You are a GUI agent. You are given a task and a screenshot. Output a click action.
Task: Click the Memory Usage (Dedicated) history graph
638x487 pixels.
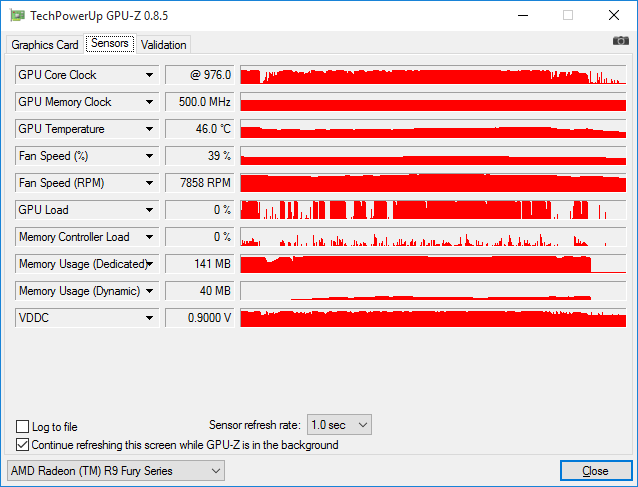coord(433,264)
